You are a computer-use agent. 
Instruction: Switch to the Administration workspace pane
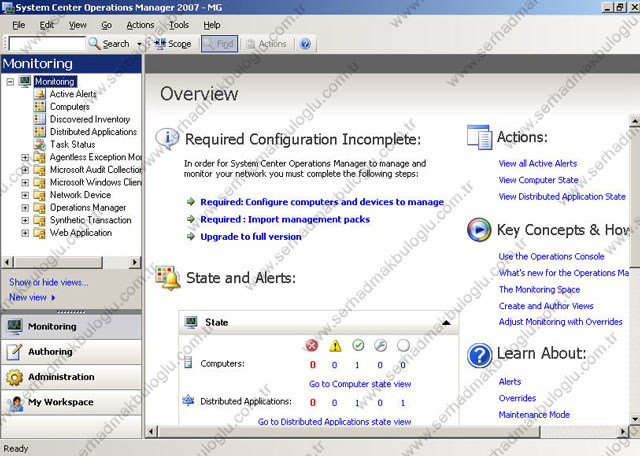click(71, 377)
